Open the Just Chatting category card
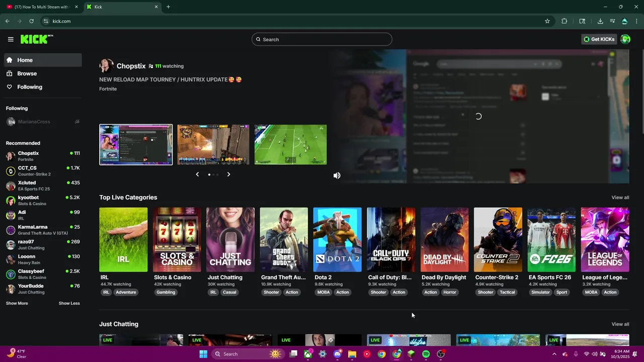 pos(230,240)
